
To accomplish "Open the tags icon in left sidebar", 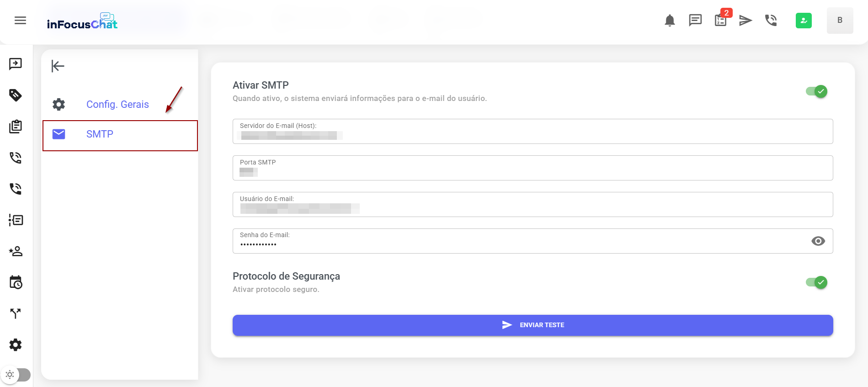I will [16, 95].
